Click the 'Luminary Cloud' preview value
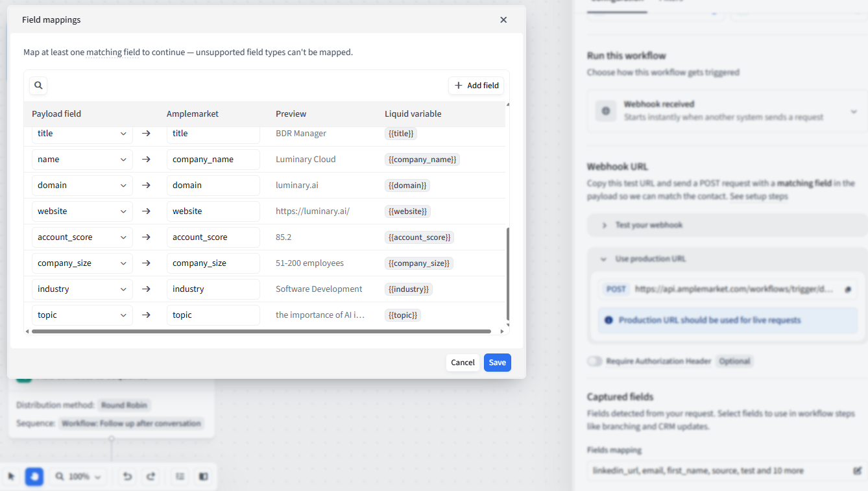 [x=306, y=160]
